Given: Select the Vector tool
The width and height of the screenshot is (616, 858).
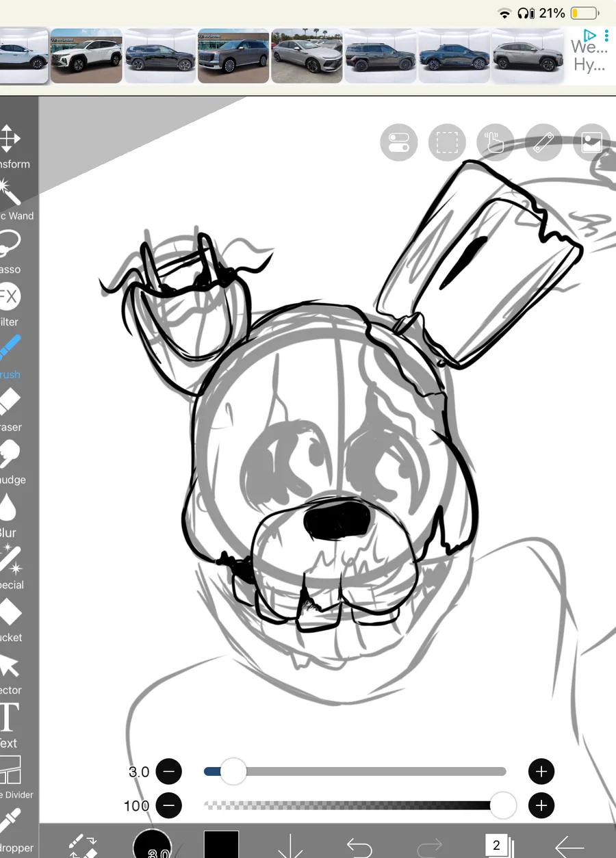Looking at the screenshot, I should pos(10,672).
